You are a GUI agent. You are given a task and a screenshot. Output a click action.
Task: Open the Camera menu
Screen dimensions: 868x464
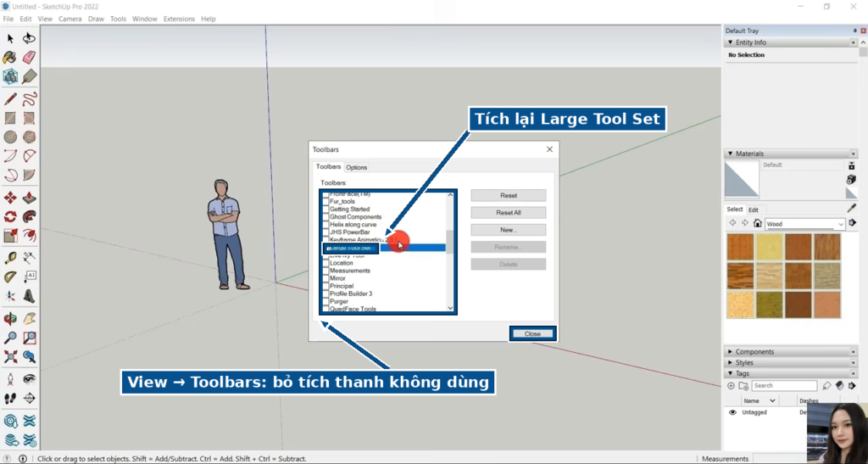pyautogui.click(x=70, y=19)
